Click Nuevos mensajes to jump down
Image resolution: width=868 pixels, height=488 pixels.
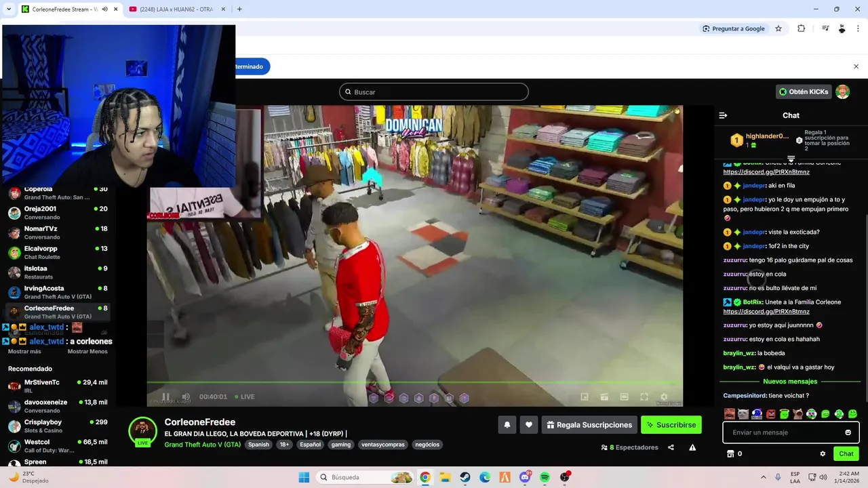[791, 382]
